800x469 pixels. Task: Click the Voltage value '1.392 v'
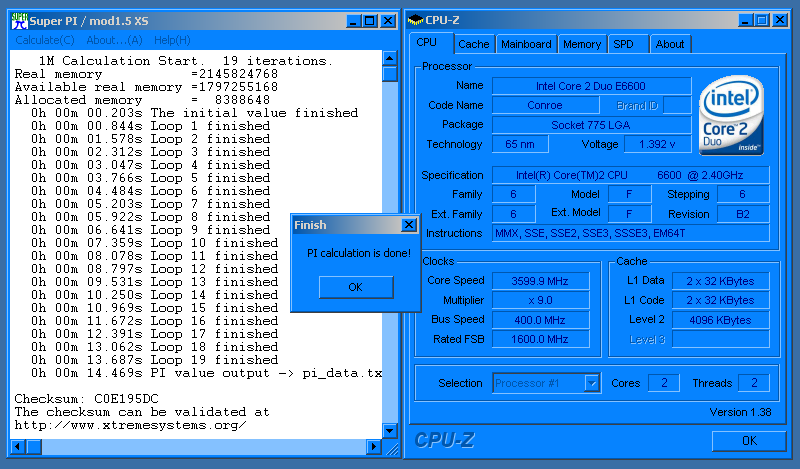pyautogui.click(x=657, y=144)
